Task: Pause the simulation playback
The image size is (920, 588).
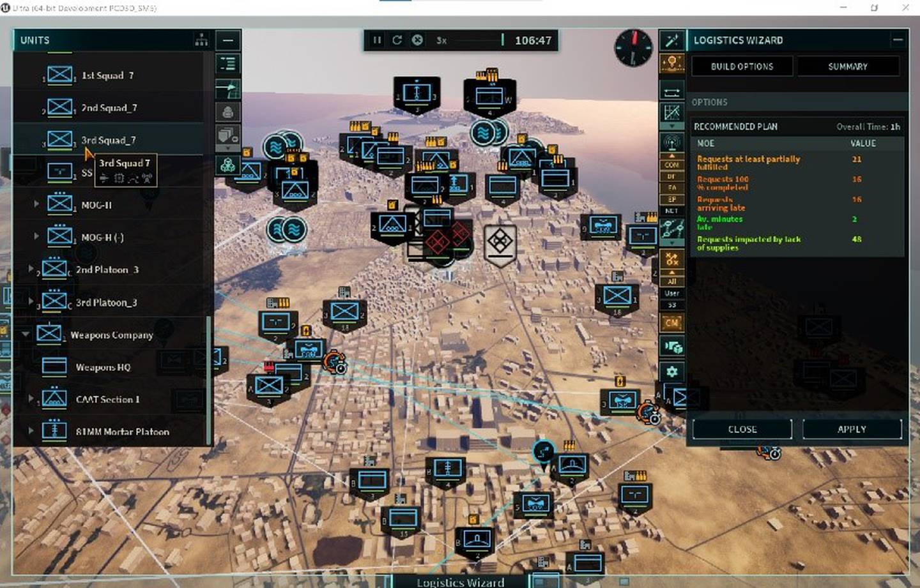Action: [377, 40]
